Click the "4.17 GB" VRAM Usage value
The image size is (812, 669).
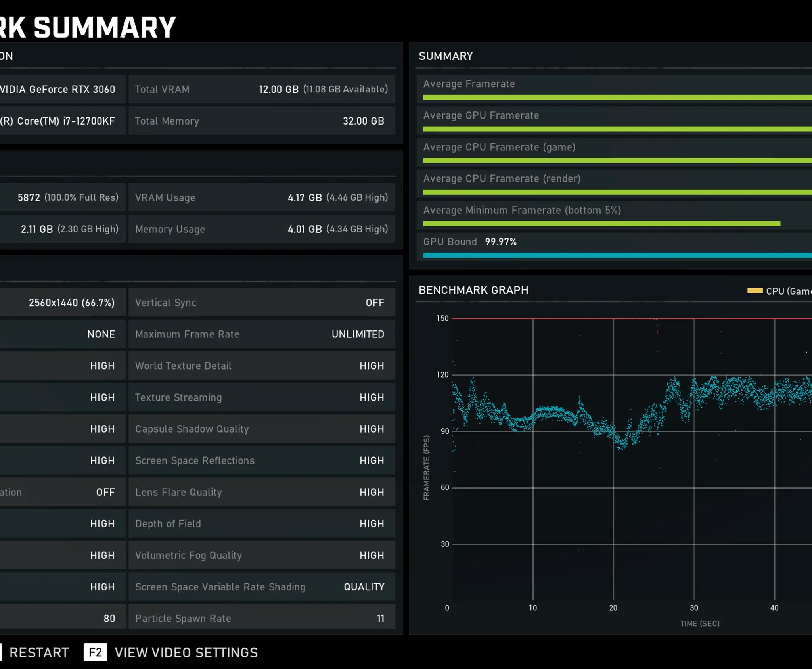click(305, 198)
